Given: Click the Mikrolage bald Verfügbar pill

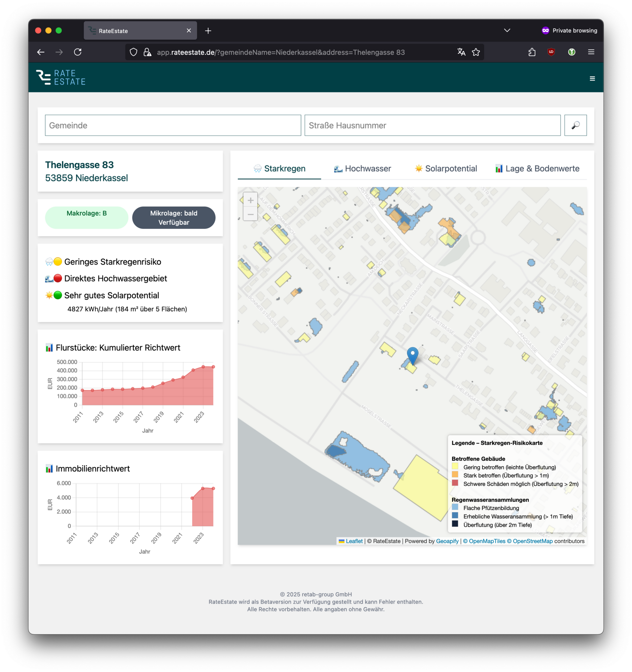Looking at the screenshot, I should click(174, 218).
